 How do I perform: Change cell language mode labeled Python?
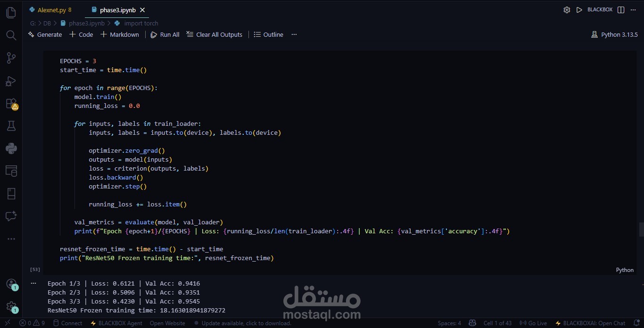[625, 270]
